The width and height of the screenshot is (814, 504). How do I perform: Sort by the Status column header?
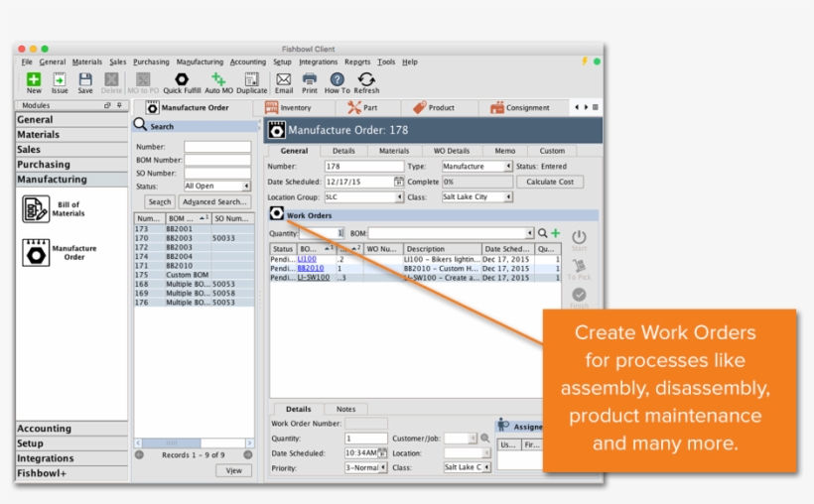(x=283, y=249)
